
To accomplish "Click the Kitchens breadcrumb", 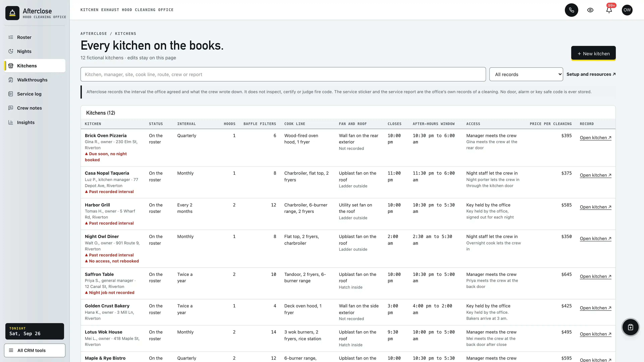I will (x=125, y=34).
